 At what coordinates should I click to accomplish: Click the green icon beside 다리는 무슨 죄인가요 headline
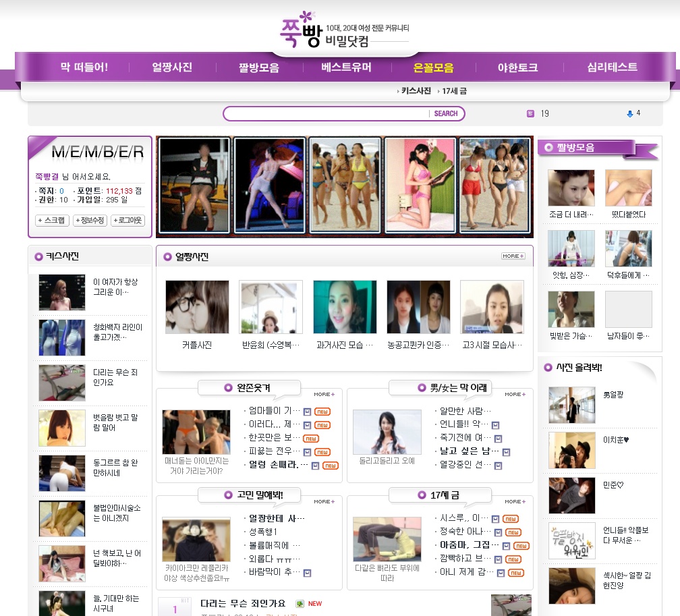point(300,604)
